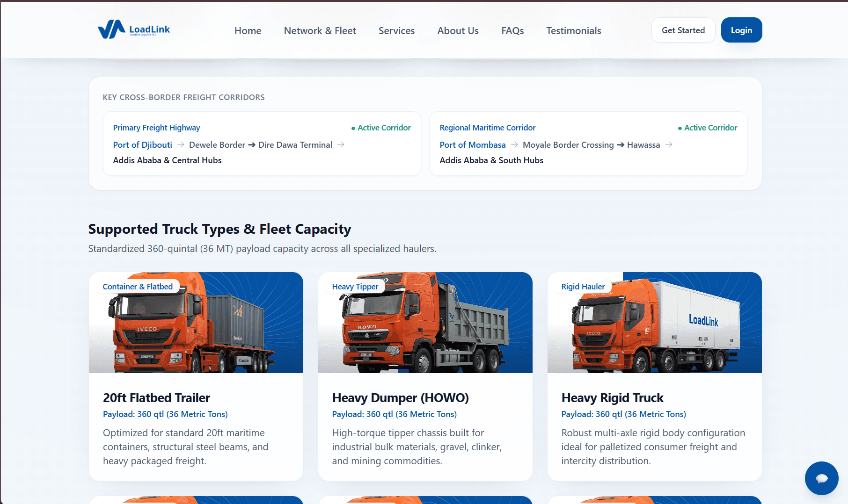
Task: Click the Port of Djibouti link
Action: [x=143, y=145]
